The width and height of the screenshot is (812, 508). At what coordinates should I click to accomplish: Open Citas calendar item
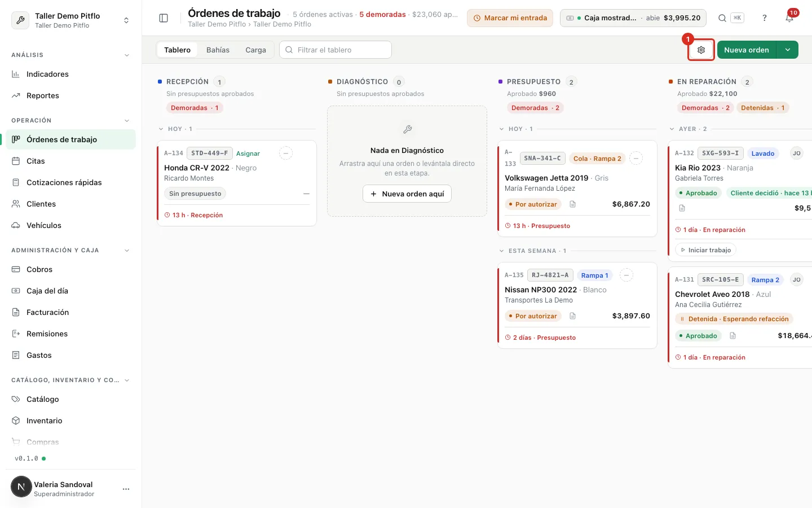tap(70, 161)
